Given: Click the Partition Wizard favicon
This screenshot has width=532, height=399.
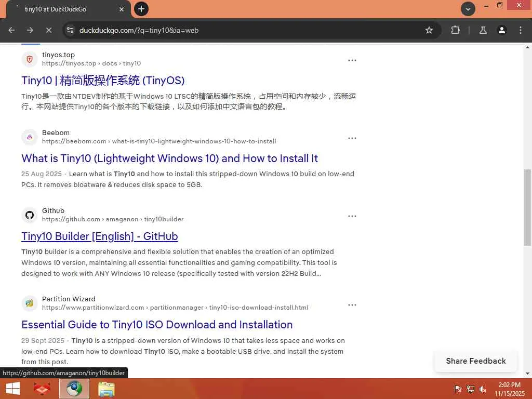Looking at the screenshot, I should 30,303.
